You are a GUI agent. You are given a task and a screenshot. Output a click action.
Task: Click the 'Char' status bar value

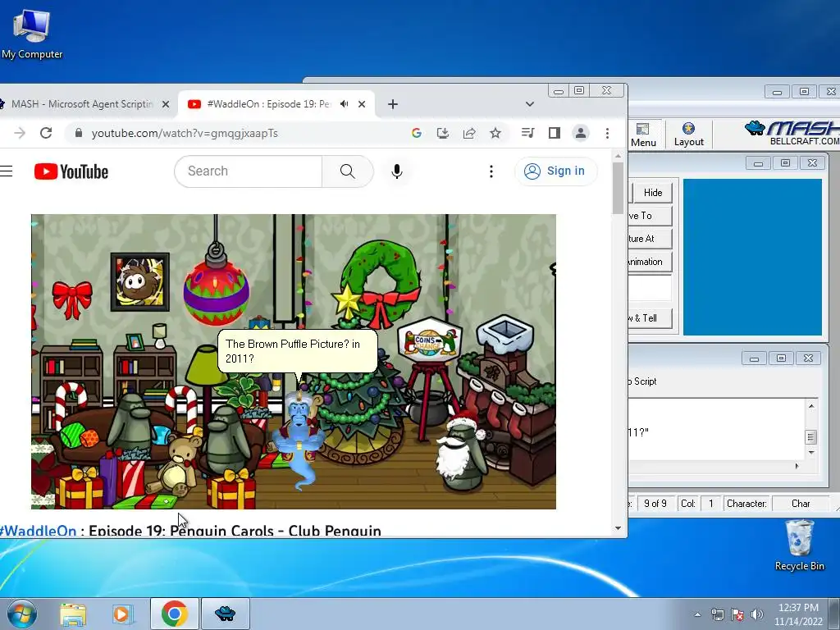tap(801, 504)
